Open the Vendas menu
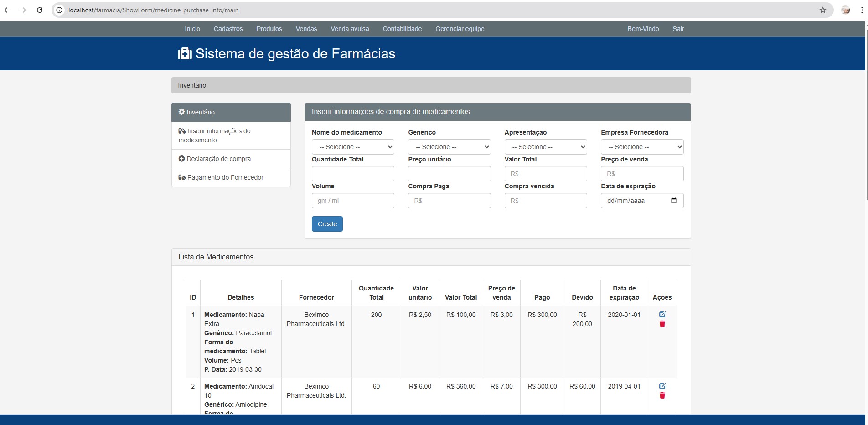 pos(306,28)
